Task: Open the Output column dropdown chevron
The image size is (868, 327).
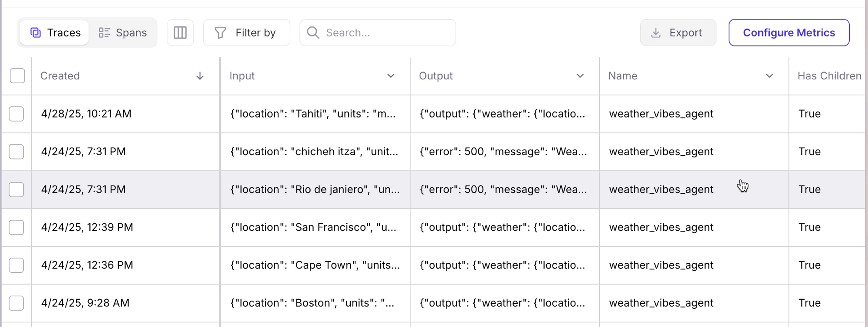Action: 580,76
